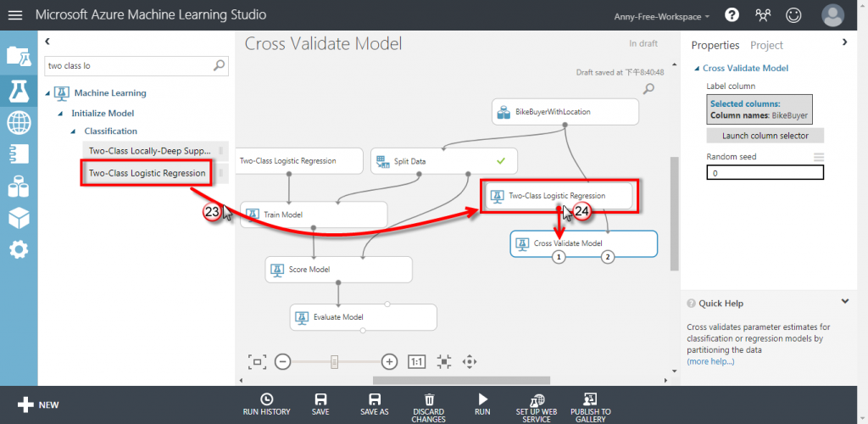Click the auto-layout icon in zoom bar
The width and height of the screenshot is (868, 424).
point(444,362)
